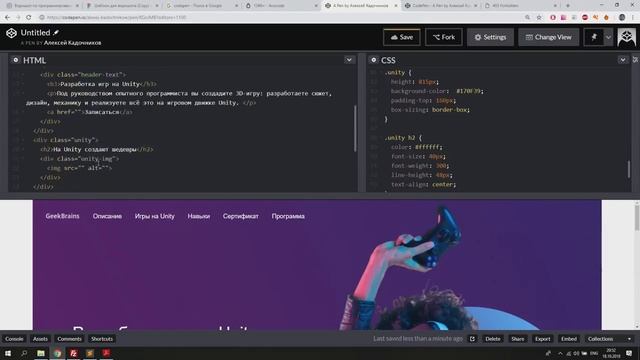Open the Assets panel

click(40, 339)
